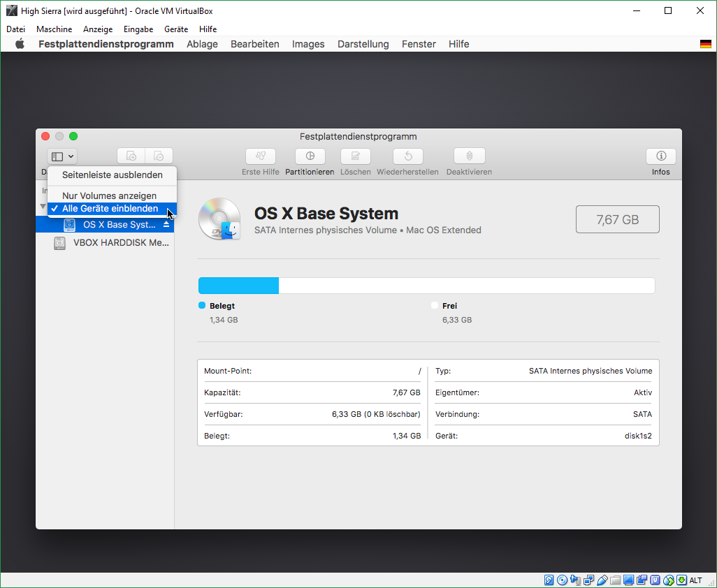This screenshot has height=588, width=717.
Task: Click the Deaktivieren toolbar icon
Action: tap(469, 156)
